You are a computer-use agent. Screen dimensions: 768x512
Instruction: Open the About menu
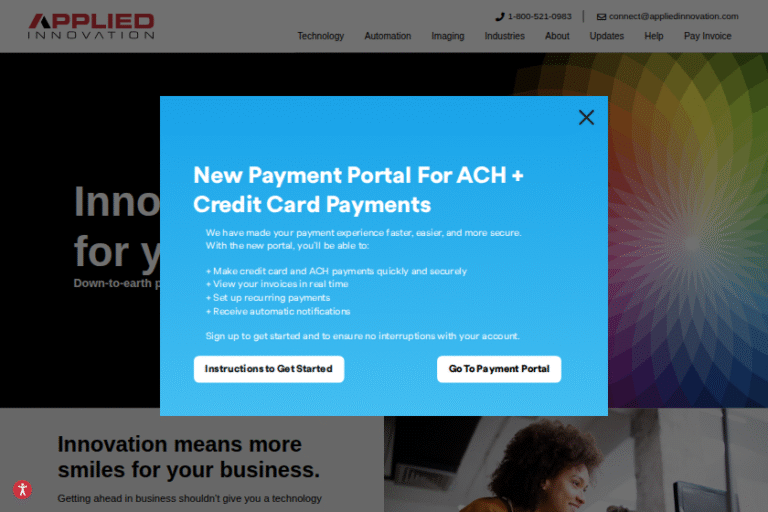click(557, 36)
